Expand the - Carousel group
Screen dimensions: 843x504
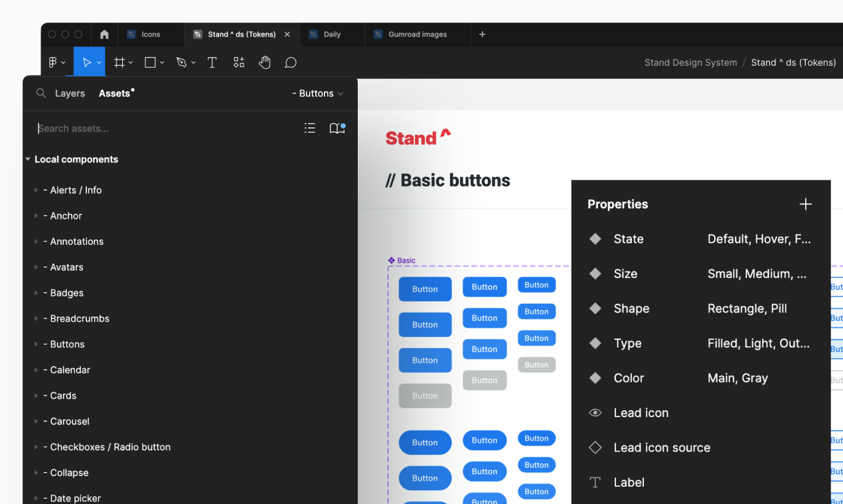point(37,422)
